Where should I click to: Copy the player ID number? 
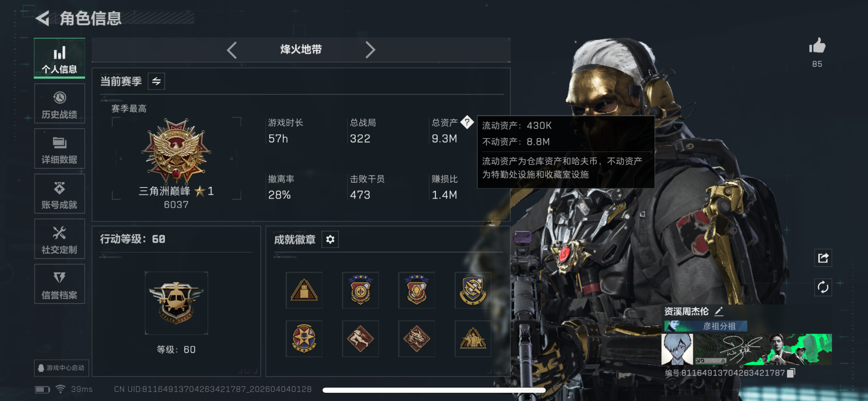tap(791, 373)
